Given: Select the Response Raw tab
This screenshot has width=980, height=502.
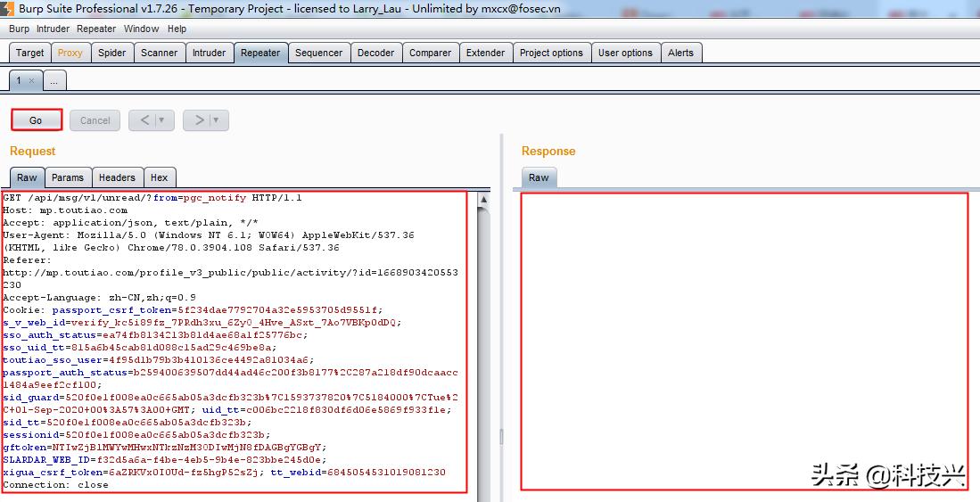Looking at the screenshot, I should [539, 177].
